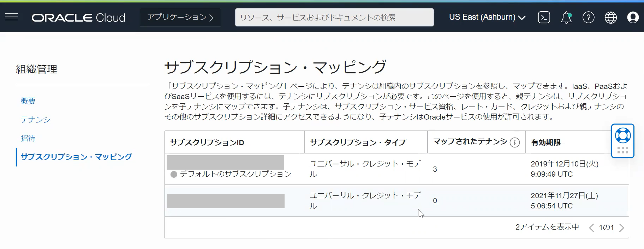Click the Oracle Cloud logo
The height and width of the screenshot is (249, 644).
pyautogui.click(x=78, y=18)
